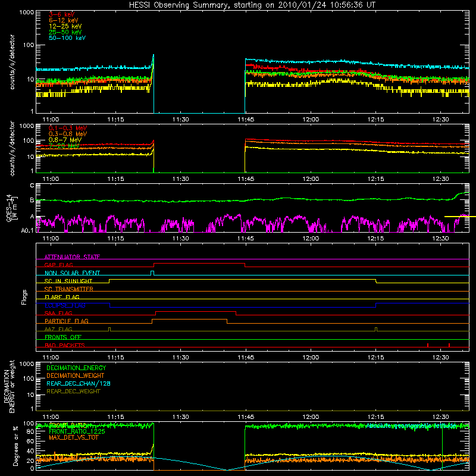
Task: Click the PARTICLE_FLAG label
Action: 67,321
